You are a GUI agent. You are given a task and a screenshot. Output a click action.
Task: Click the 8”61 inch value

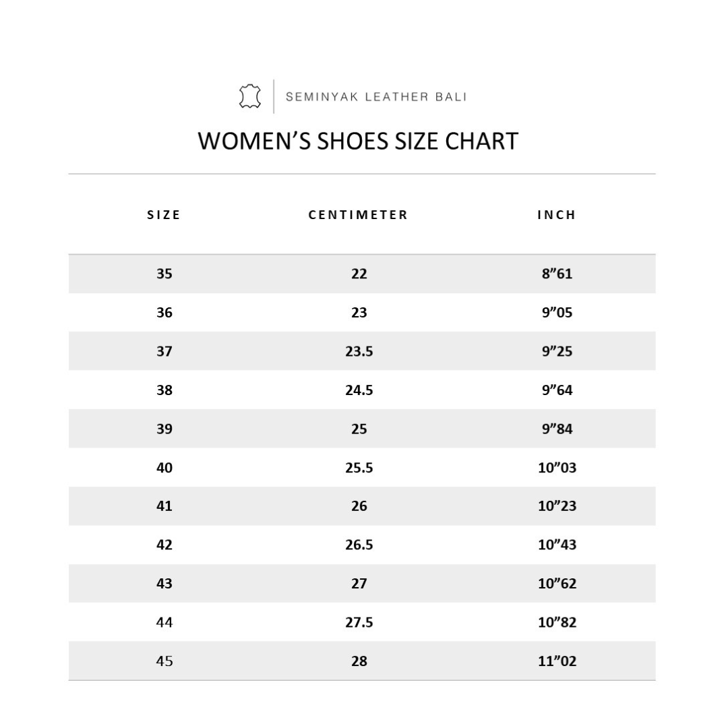[557, 274]
